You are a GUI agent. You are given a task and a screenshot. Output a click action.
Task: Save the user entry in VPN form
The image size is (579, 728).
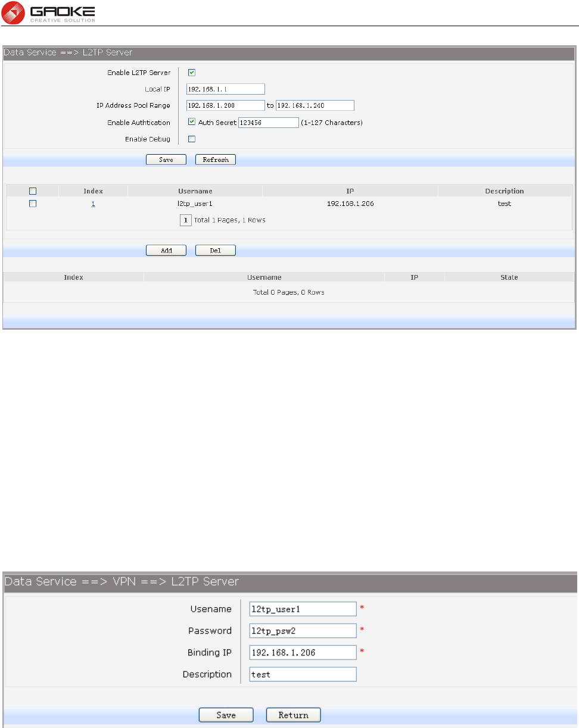[226, 715]
